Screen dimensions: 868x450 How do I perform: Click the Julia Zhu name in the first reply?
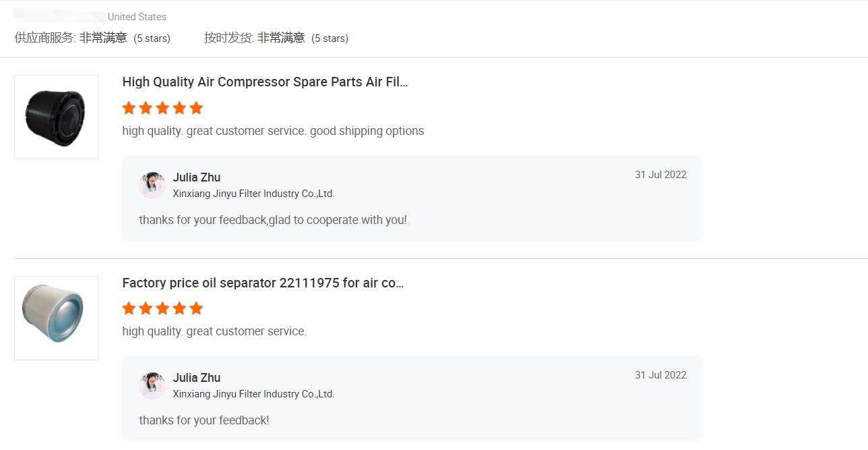[x=197, y=177]
